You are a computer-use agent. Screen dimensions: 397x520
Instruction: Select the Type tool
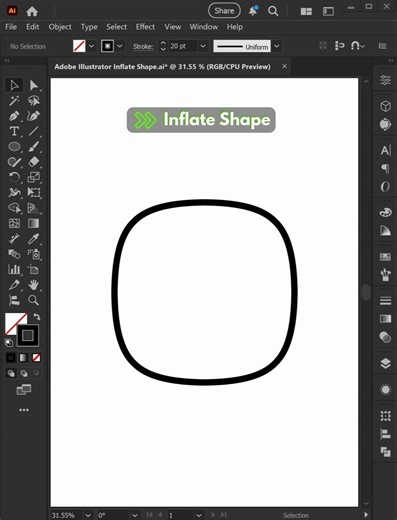coord(14,131)
